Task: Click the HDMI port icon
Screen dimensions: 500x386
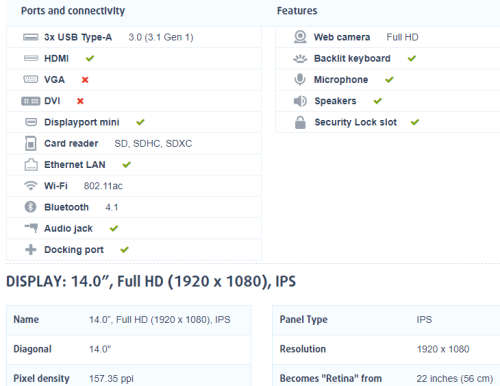Action: click(31, 58)
